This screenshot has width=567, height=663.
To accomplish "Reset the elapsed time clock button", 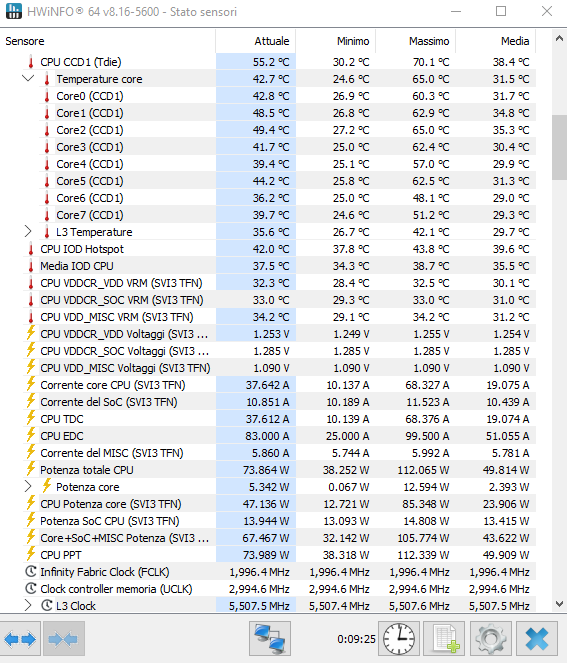I will pyautogui.click(x=399, y=638).
